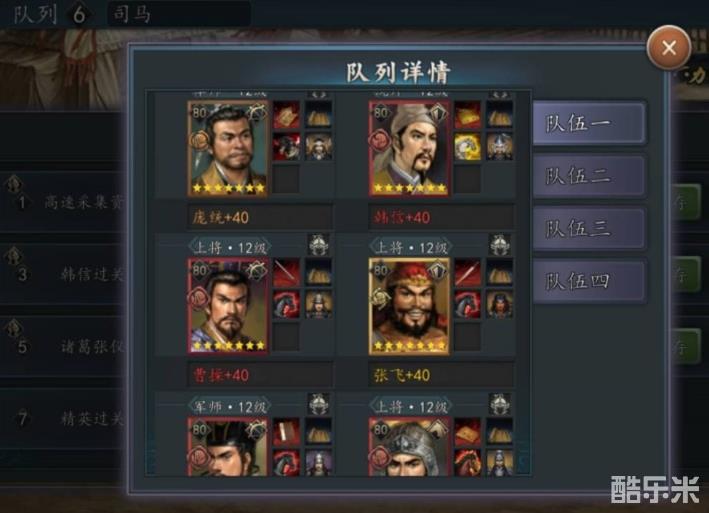The image size is (709, 513).
Task: Tap helmet icon above Cao Cao's card
Action: point(318,245)
